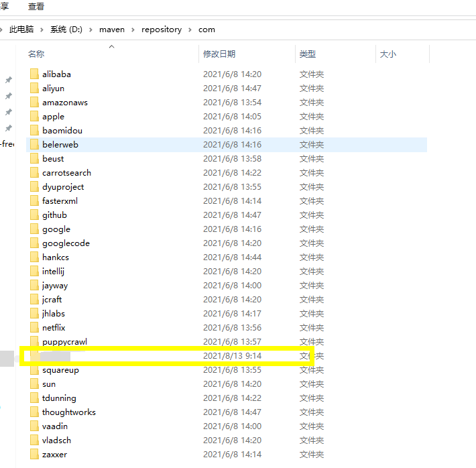The height and width of the screenshot is (468, 476).
Task: Select the carrotsearch folder name
Action: point(67,173)
